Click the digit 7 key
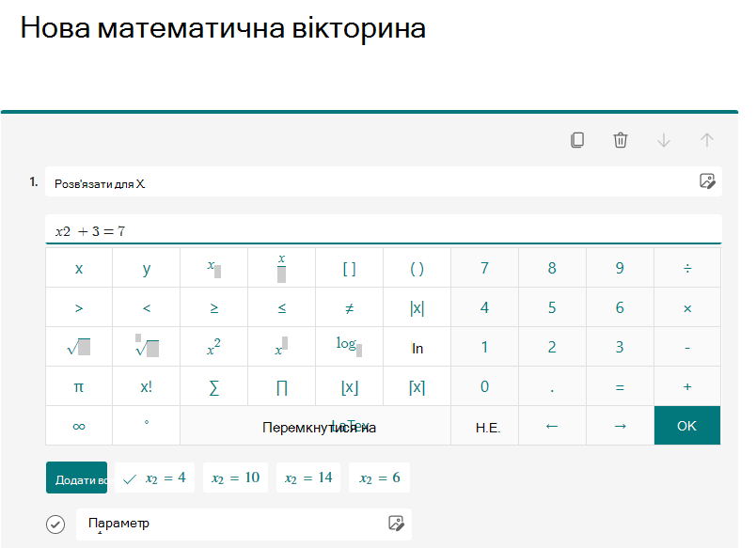Image resolution: width=756 pixels, height=548 pixels. [x=484, y=268]
